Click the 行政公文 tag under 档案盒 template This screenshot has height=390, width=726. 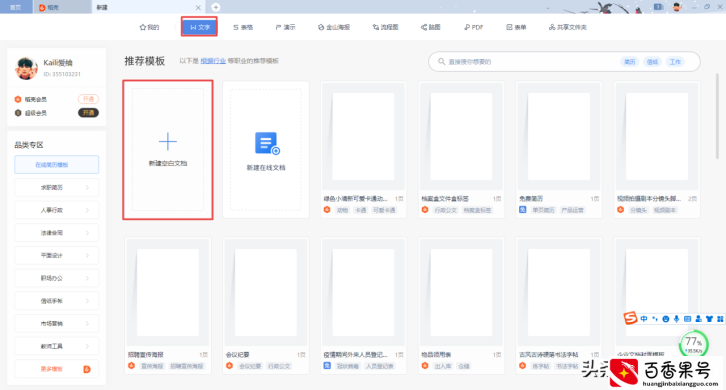[445, 210]
